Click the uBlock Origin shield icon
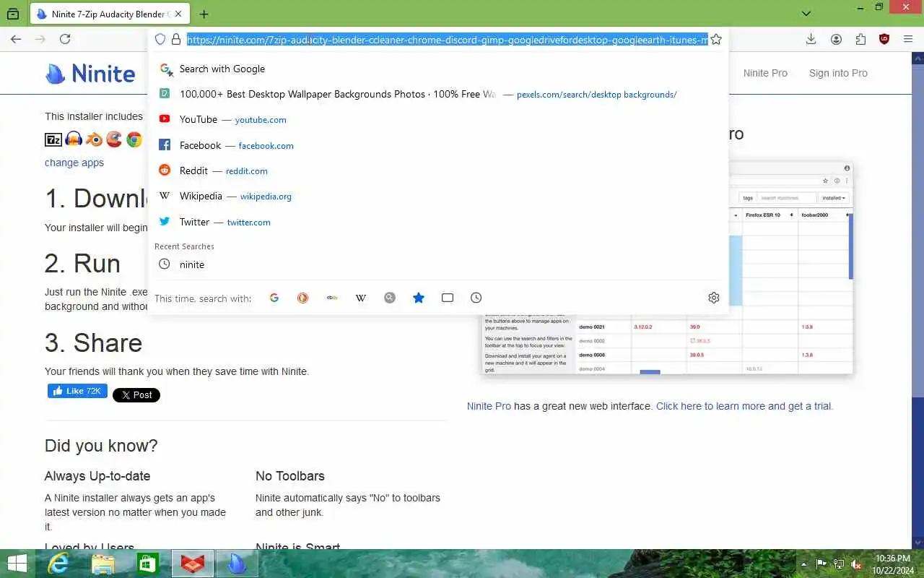The width and height of the screenshot is (924, 578). 884,39
